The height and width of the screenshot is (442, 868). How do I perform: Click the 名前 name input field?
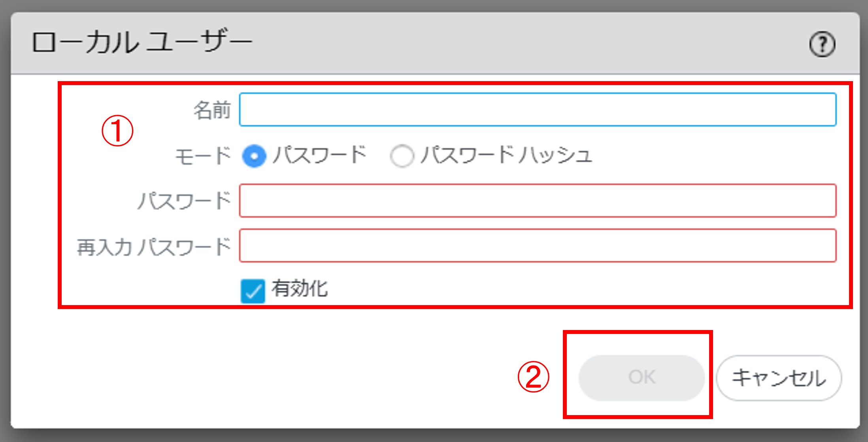pyautogui.click(x=538, y=110)
